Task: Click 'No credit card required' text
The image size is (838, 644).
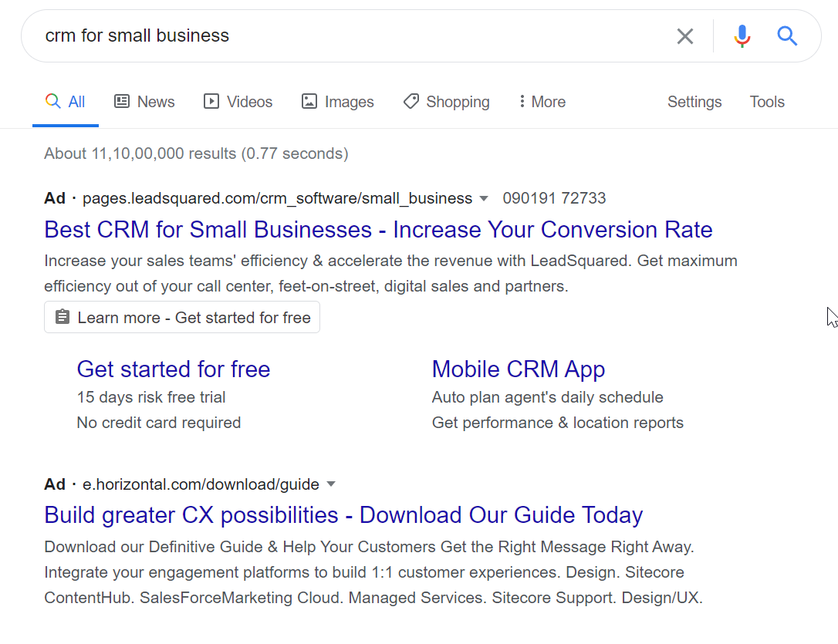Action: pyautogui.click(x=159, y=423)
